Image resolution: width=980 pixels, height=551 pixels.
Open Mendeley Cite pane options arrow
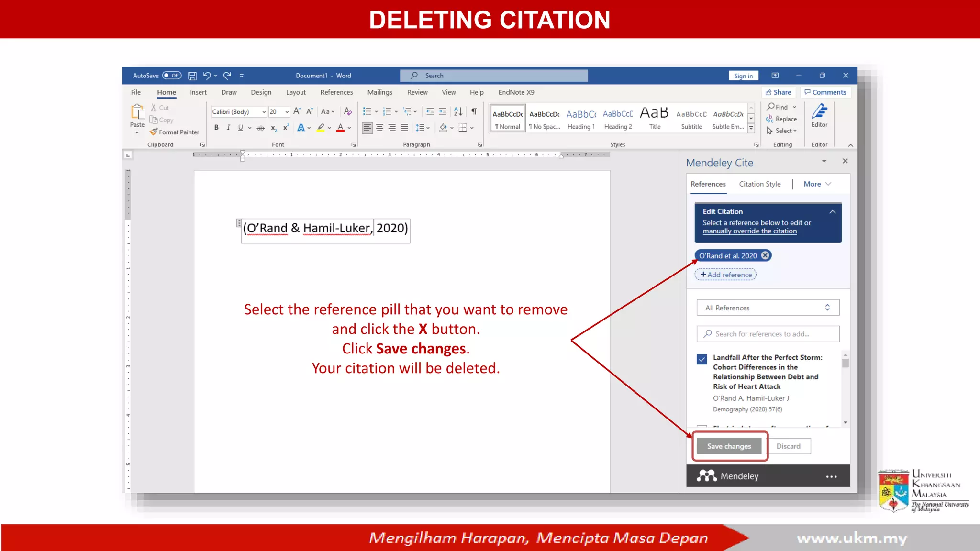click(824, 161)
